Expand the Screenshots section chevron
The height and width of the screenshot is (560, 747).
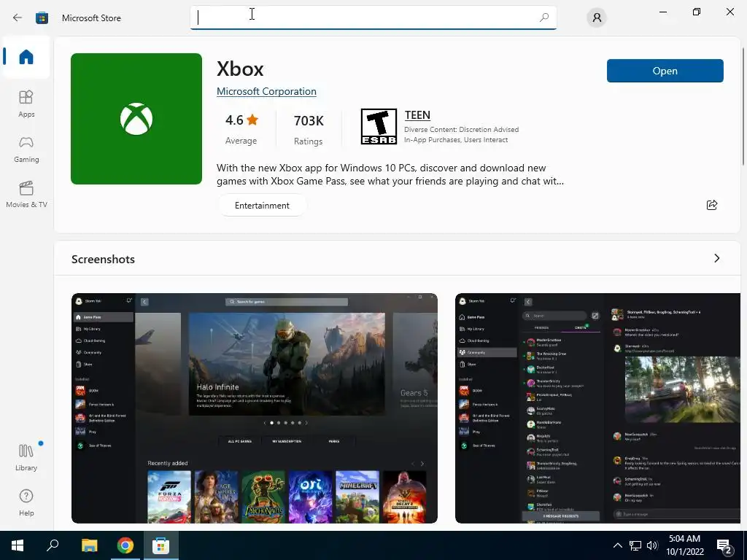coord(717,258)
